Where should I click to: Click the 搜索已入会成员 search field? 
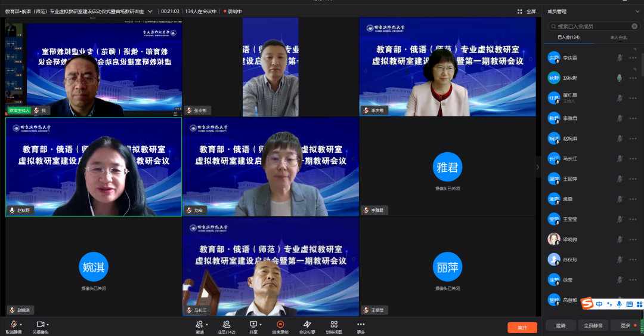593,26
